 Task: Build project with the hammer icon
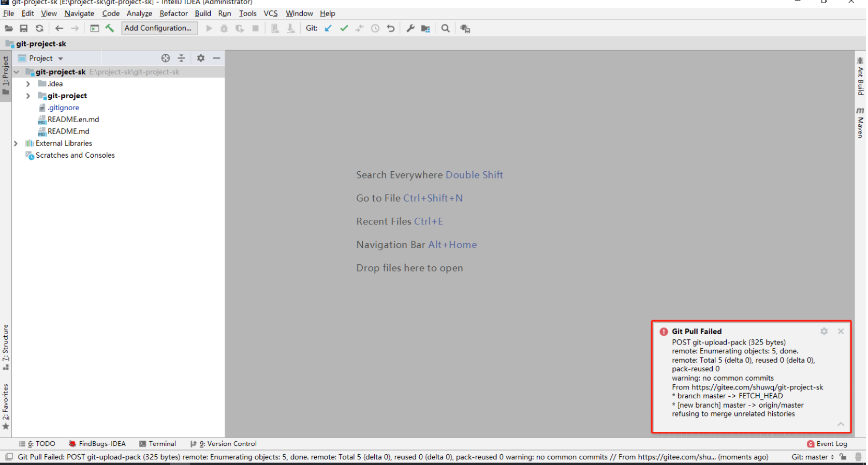point(110,28)
